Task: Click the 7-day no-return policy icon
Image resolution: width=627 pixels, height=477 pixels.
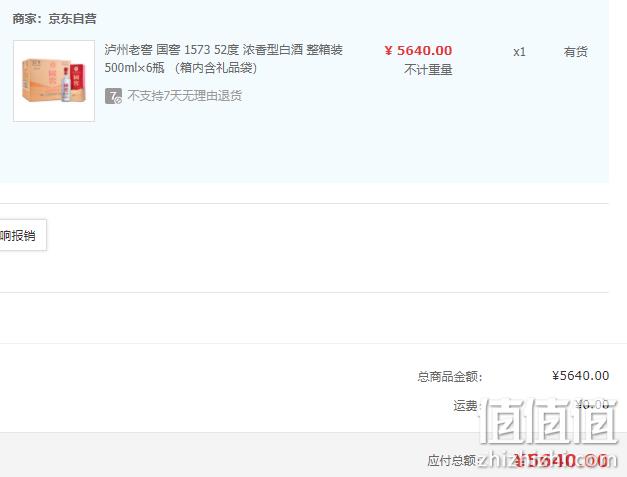Action: pyautogui.click(x=113, y=96)
